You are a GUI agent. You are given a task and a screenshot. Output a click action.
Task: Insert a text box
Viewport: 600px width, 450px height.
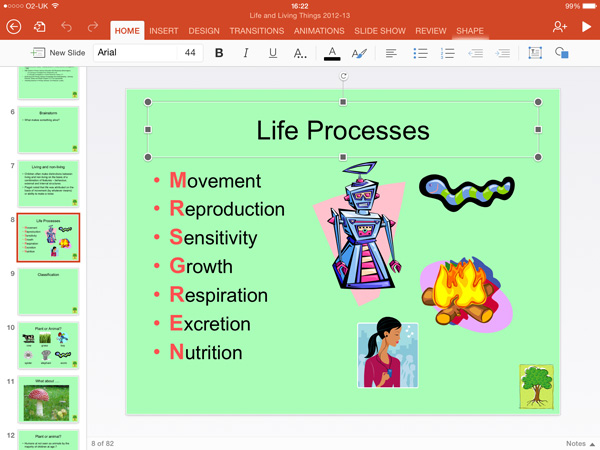pos(535,53)
